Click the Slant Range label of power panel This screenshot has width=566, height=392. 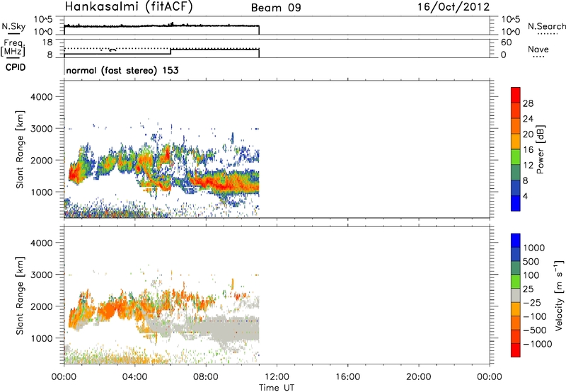pyautogui.click(x=20, y=149)
